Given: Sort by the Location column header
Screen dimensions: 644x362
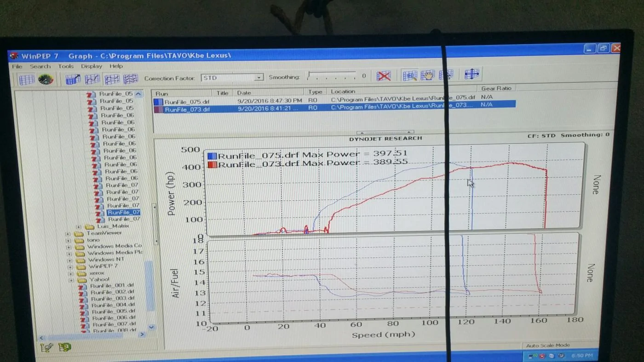Looking at the screenshot, I should (402, 91).
